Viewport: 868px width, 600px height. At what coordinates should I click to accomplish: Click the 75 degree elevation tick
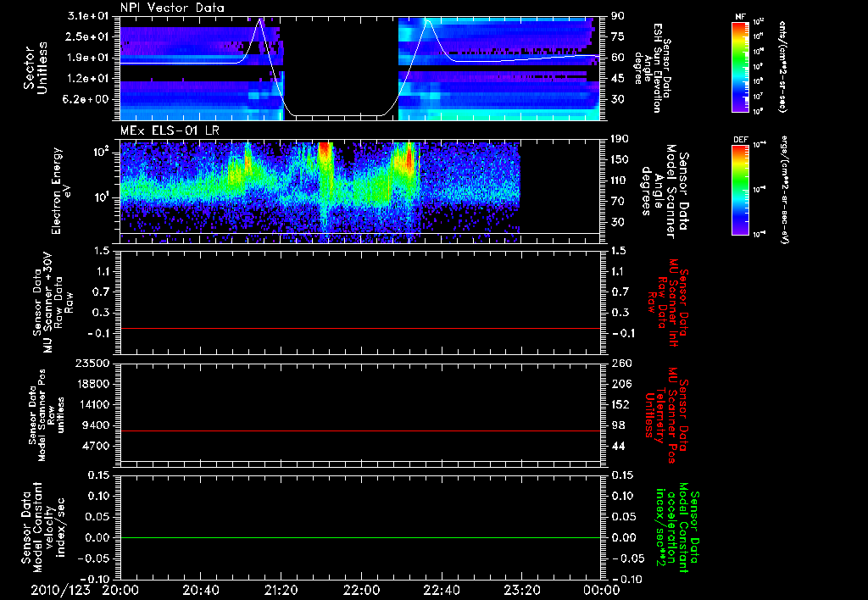(x=618, y=36)
